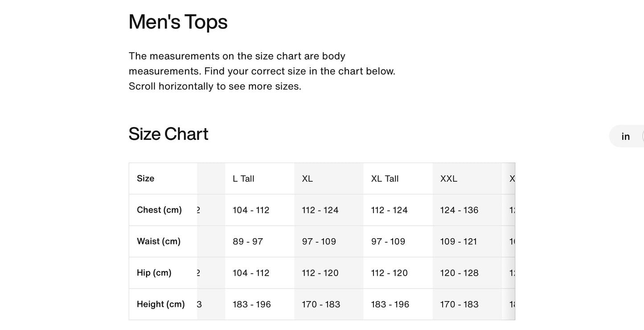Viewport: 644px width, 330px height.
Task: Select the XXL column header
Action: pos(449,179)
